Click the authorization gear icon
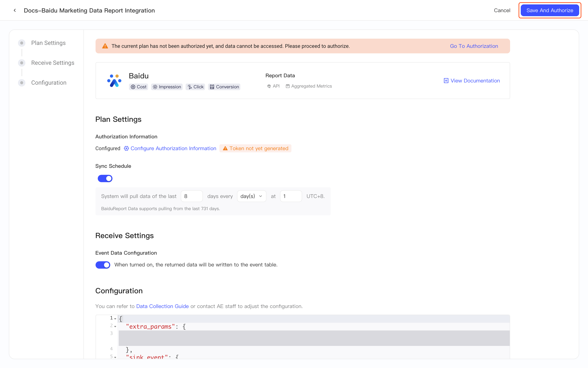The width and height of the screenshot is (588, 368). pyautogui.click(x=126, y=148)
